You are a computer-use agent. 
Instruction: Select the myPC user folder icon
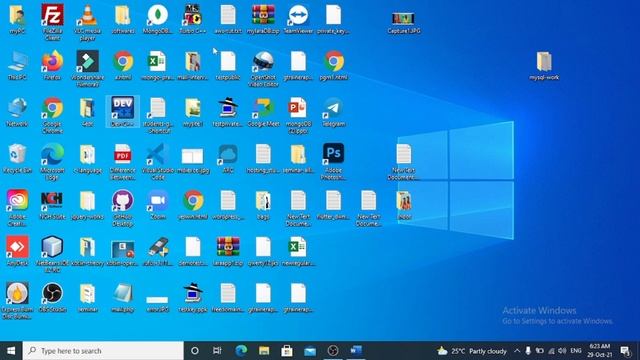pyautogui.click(x=17, y=16)
